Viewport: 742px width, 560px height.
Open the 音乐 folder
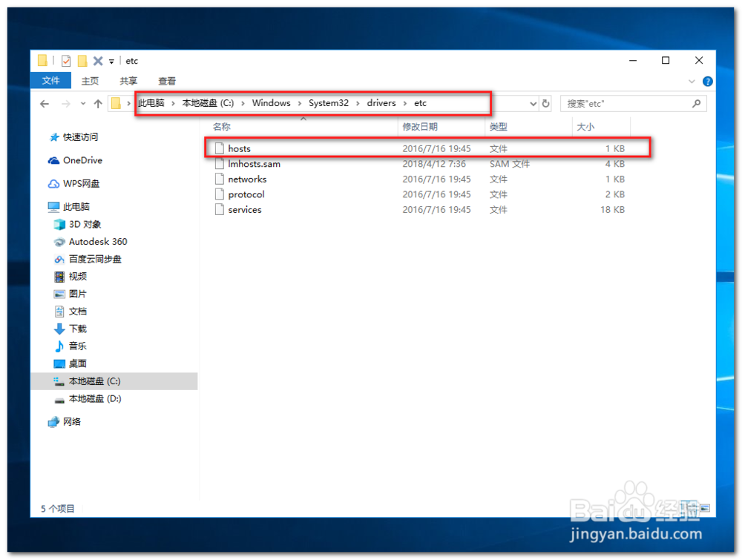click(x=78, y=346)
